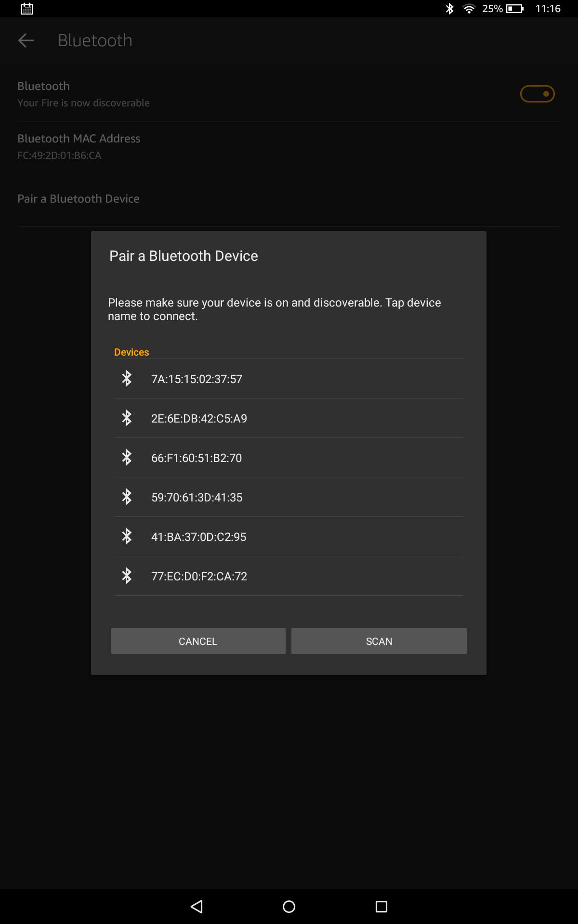Screen dimensions: 578x924
Task: Tap the Bluetooth icon beside 2E:6E:DB:42:C5:A9
Action: coord(127,418)
